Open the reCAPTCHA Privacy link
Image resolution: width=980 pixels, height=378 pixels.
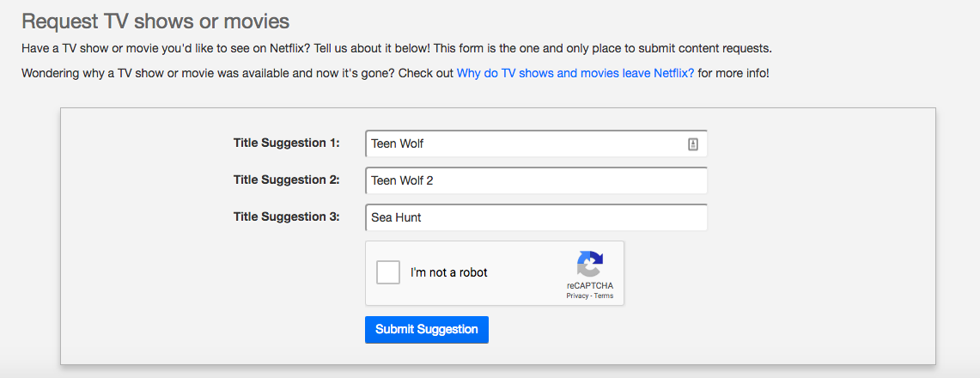pyautogui.click(x=577, y=296)
